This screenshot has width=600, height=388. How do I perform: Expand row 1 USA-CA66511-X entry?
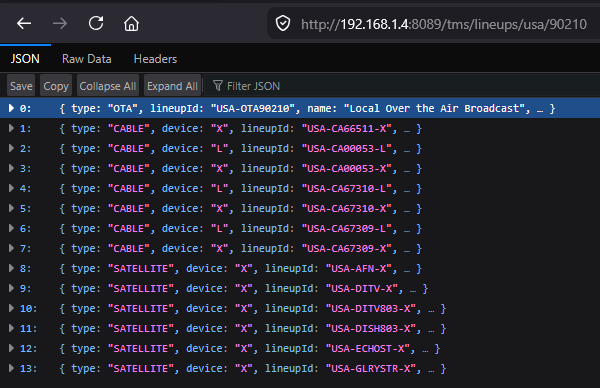coord(11,128)
